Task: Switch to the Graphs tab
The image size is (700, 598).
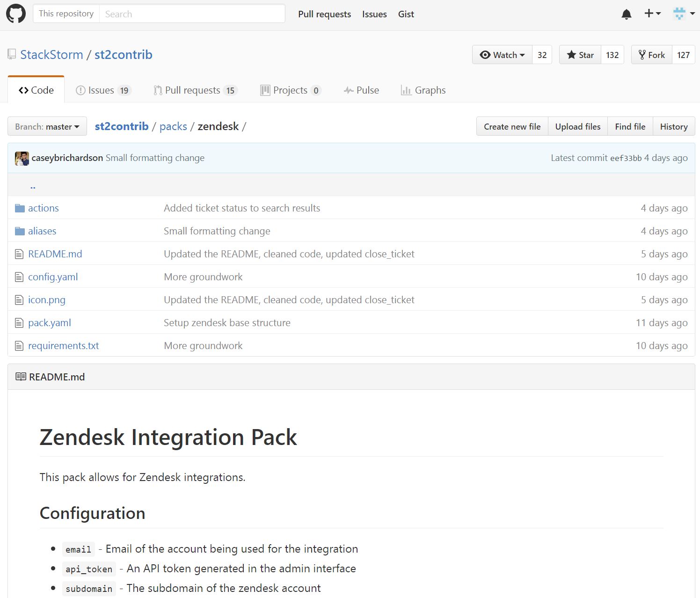Action: 423,90
